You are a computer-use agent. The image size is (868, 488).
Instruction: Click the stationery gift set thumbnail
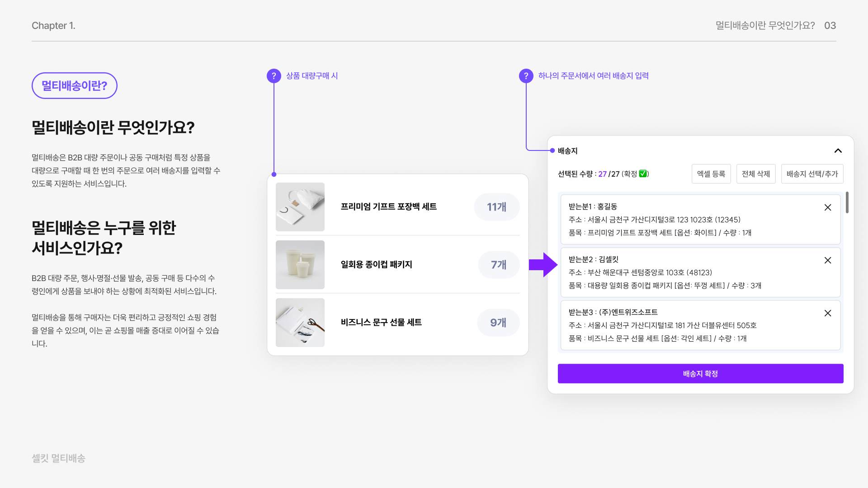(300, 323)
